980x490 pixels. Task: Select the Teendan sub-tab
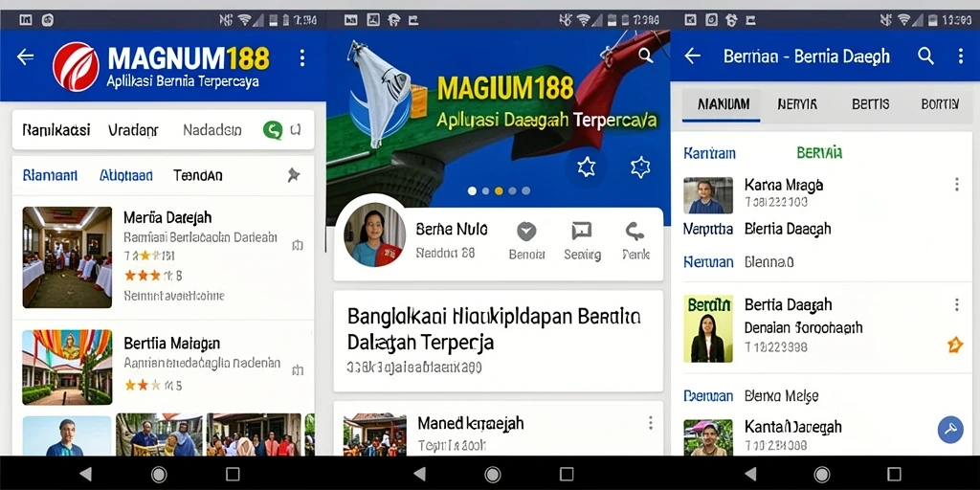[197, 176]
